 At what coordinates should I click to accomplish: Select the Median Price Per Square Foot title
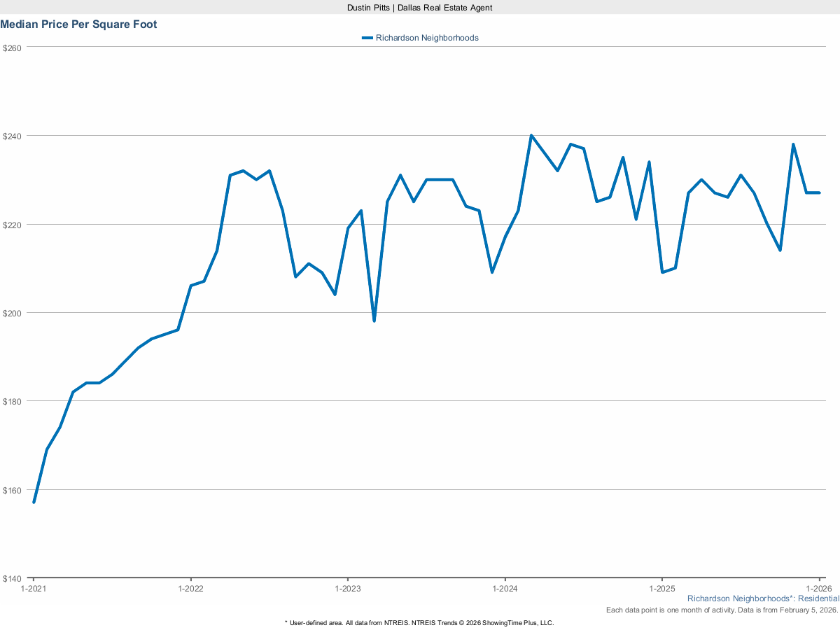point(79,24)
